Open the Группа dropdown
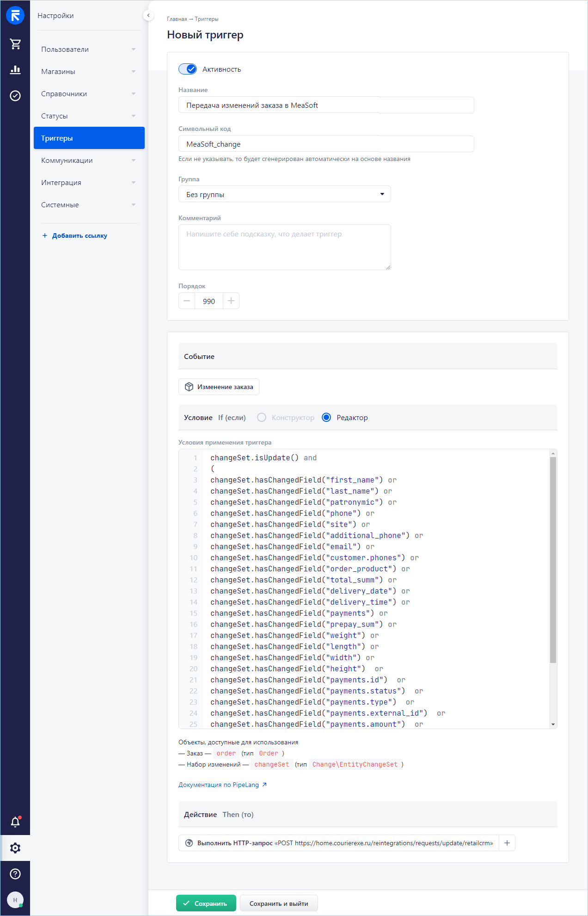Viewport: 588px width, 916px height. tap(285, 194)
